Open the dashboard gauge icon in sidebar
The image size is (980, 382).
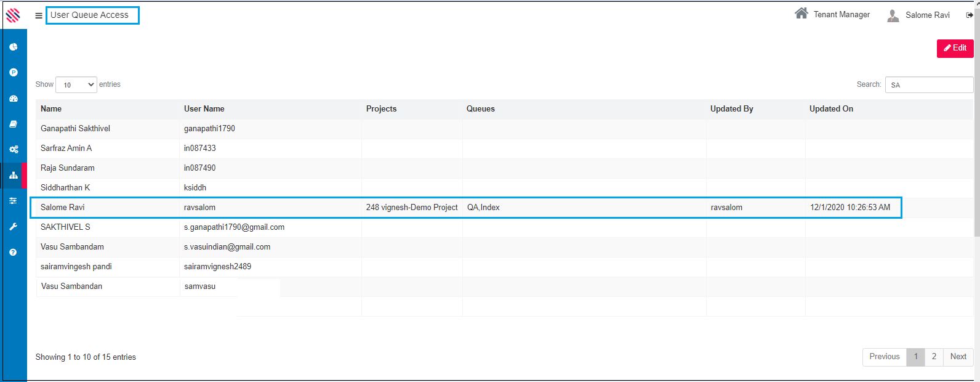[x=14, y=99]
